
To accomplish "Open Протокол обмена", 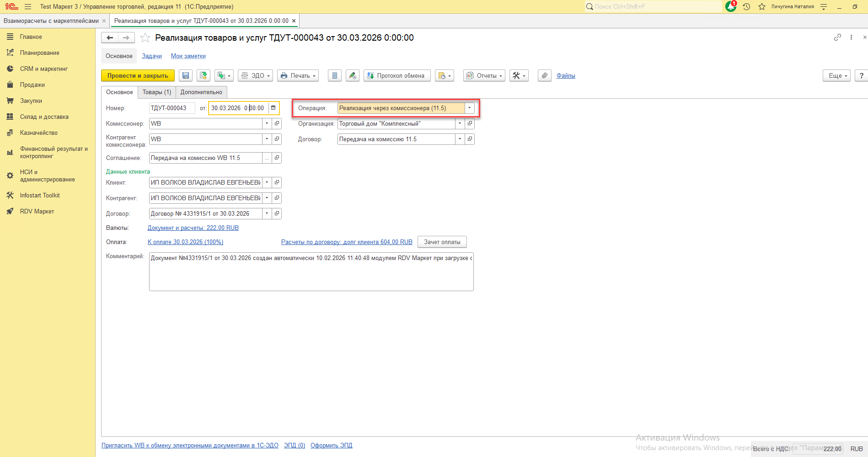I will [x=397, y=76].
